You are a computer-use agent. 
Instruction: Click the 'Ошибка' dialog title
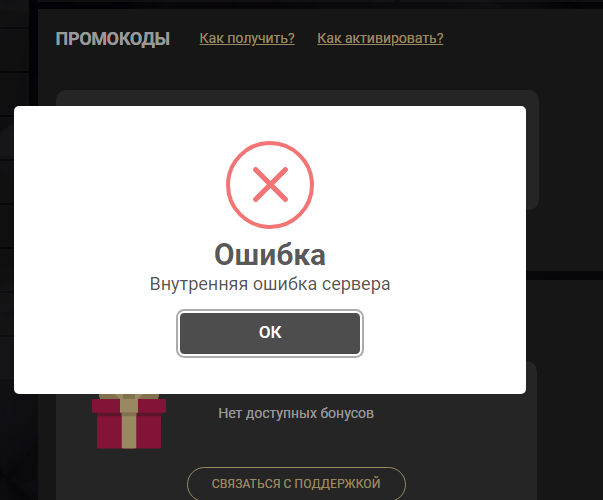[x=270, y=255]
